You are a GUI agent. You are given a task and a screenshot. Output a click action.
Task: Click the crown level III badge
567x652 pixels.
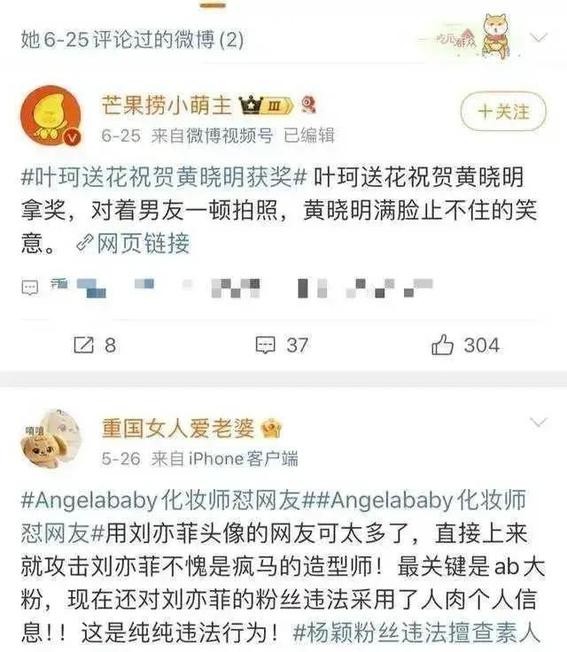(266, 106)
